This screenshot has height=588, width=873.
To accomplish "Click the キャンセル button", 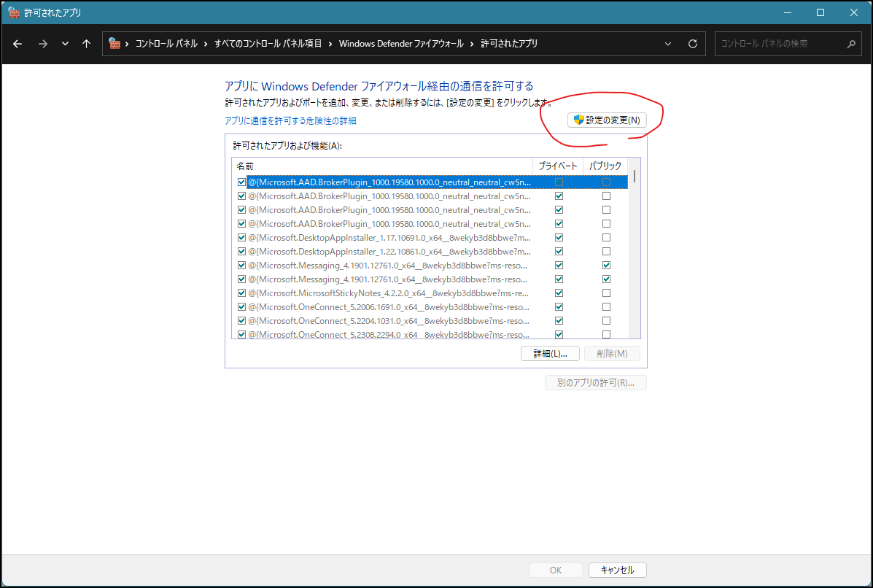I will click(x=618, y=570).
